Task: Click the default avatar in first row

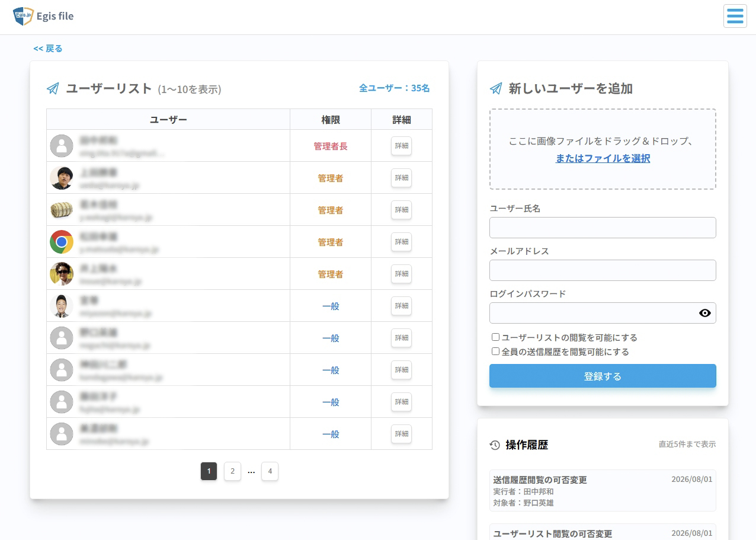Action: tap(62, 146)
